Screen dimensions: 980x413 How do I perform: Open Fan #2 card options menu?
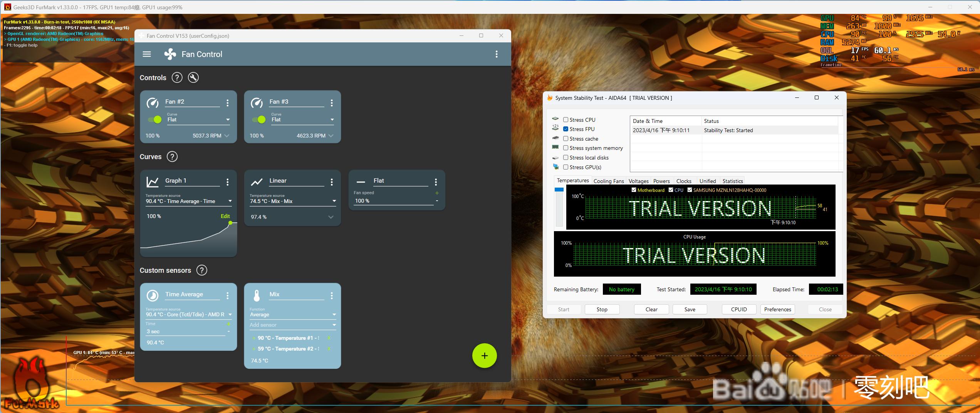coord(228,103)
